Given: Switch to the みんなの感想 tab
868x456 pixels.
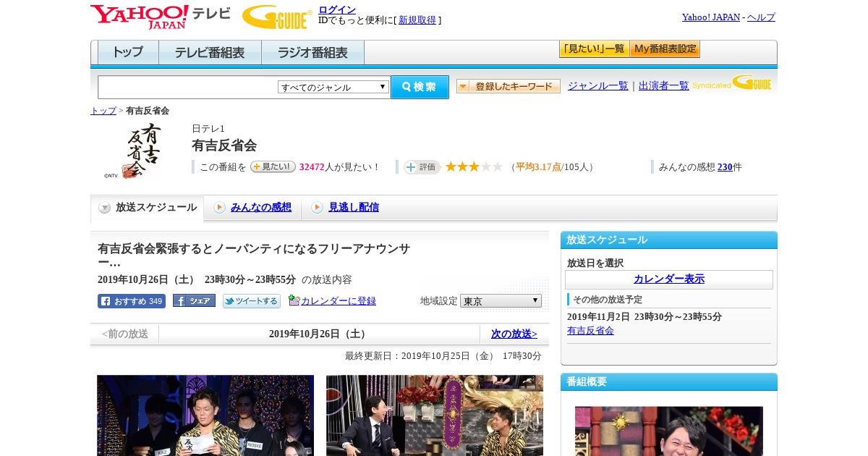Looking at the screenshot, I should tap(252, 208).
